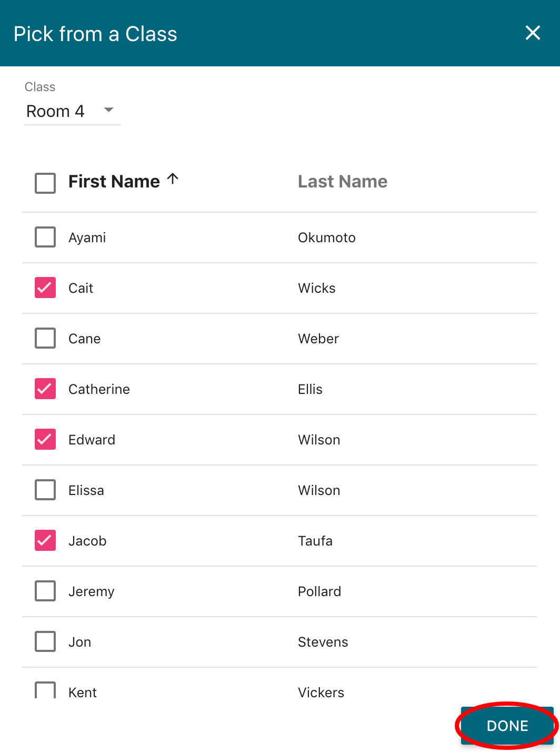
Task: Click the ascending sort arrow next to First Name
Action: (172, 179)
